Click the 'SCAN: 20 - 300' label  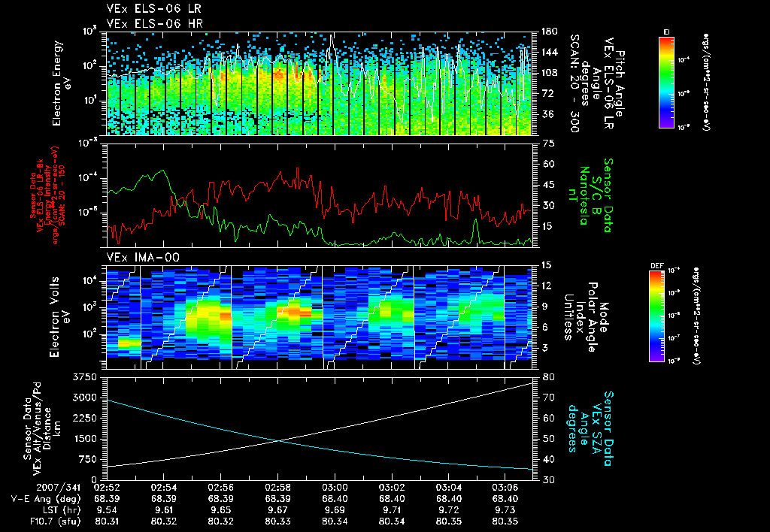coord(574,83)
